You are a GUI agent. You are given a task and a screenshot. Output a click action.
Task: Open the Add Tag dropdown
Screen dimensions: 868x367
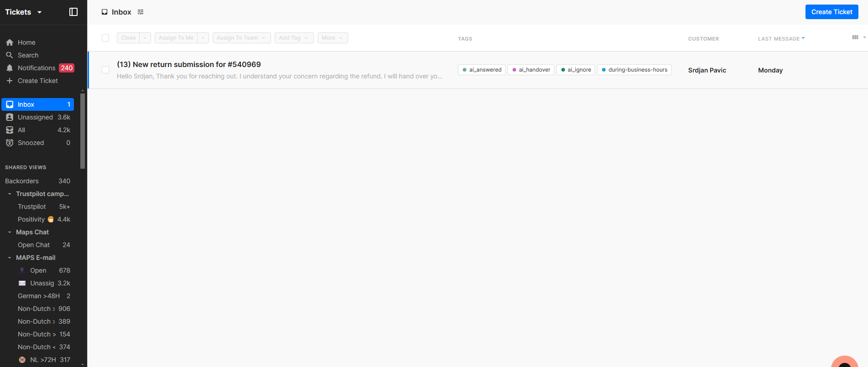coord(294,38)
